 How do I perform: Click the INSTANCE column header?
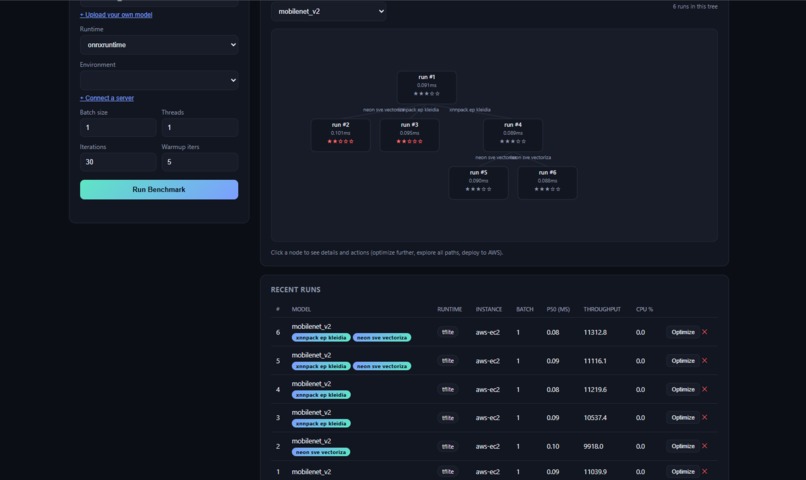(489, 309)
